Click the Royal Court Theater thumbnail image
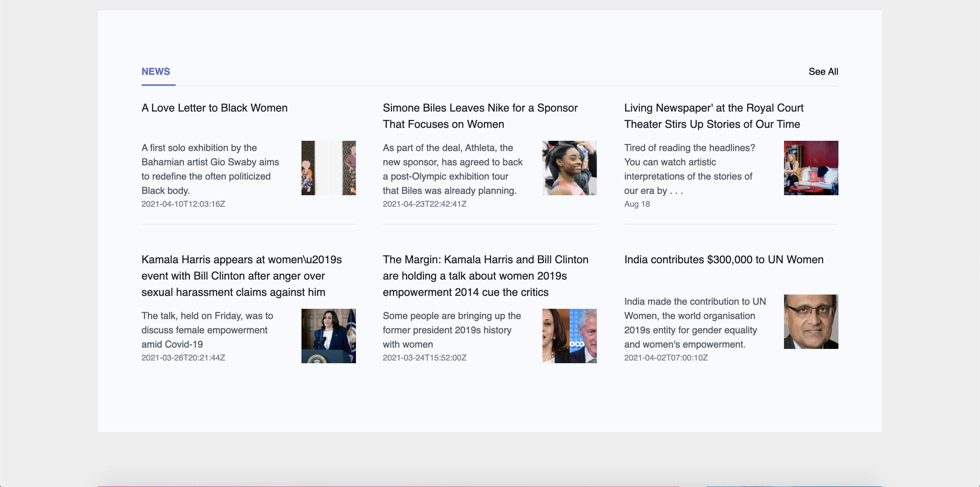980x487 pixels. point(811,168)
